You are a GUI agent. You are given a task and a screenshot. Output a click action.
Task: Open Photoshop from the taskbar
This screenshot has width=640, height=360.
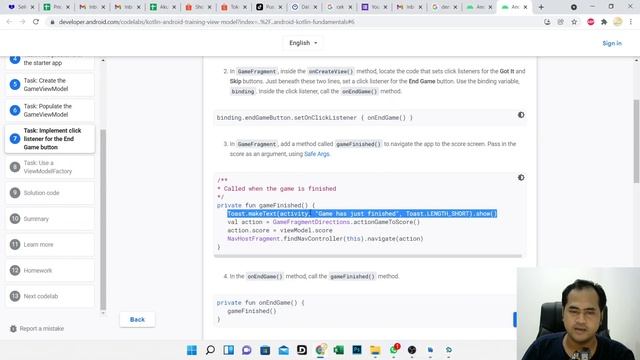coord(357,350)
